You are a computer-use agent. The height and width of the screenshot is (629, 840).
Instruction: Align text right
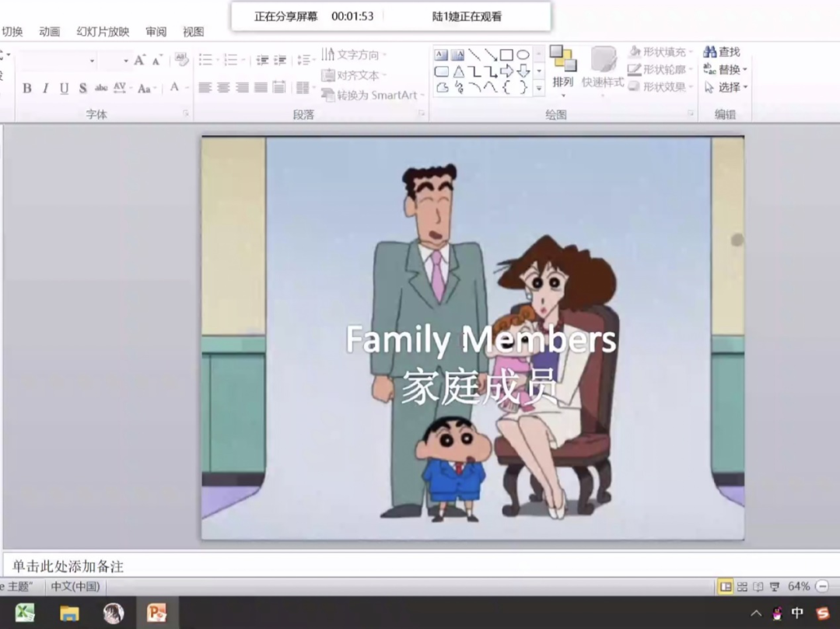(242, 87)
